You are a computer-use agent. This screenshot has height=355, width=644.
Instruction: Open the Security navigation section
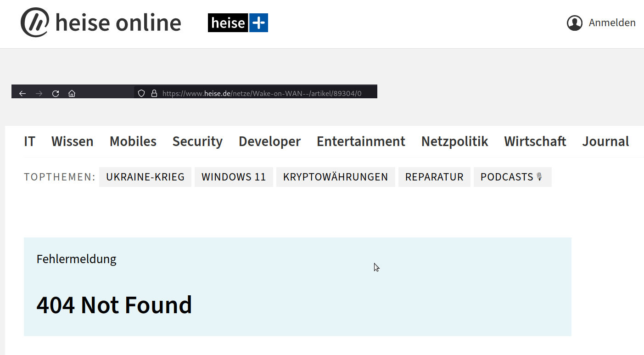(197, 141)
